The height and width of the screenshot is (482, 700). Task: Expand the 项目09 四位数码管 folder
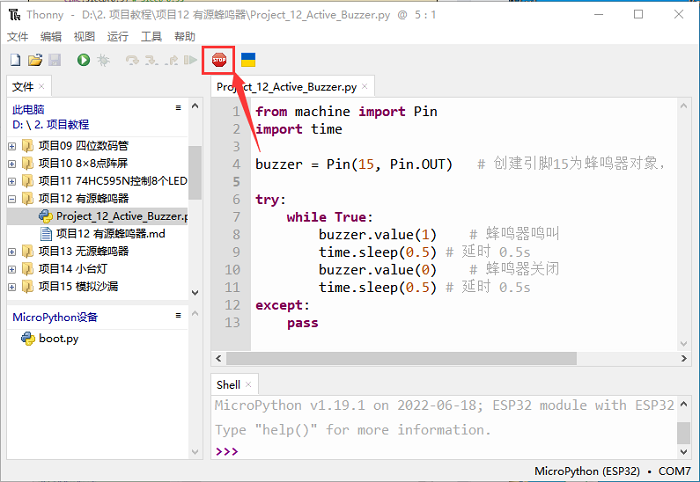12,146
